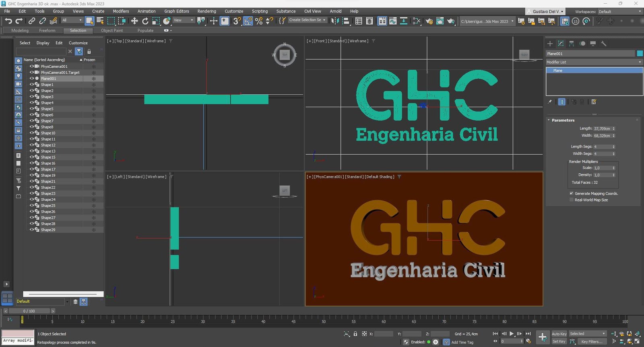
Task: Open the Hierarchy panel icon
Action: tap(572, 44)
